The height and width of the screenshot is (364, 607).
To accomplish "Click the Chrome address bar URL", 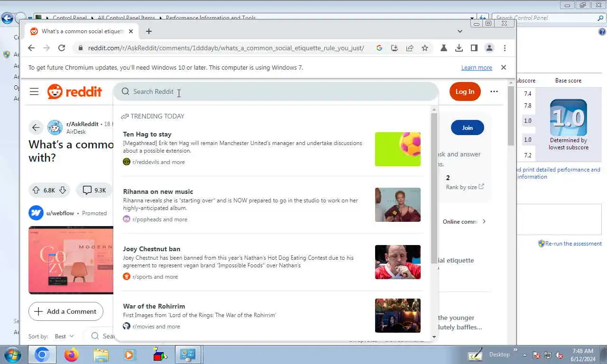I will tap(226, 48).
